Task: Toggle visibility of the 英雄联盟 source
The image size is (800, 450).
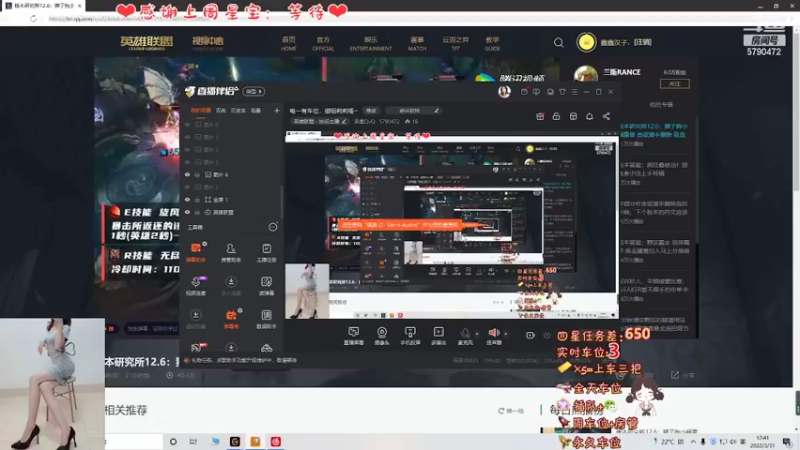Action: pyautogui.click(x=187, y=212)
